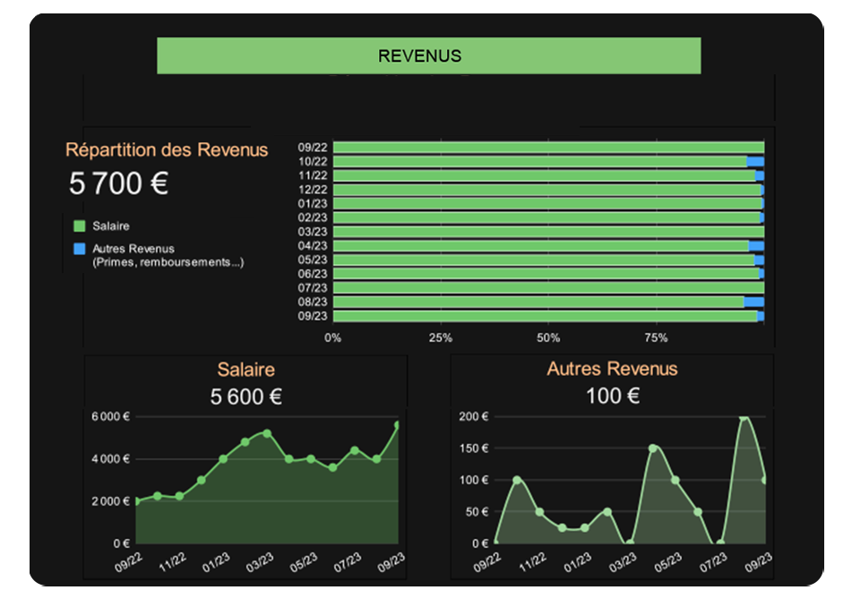The image size is (852, 616).
Task: Click the 5 600 € salary value
Action: 245,397
